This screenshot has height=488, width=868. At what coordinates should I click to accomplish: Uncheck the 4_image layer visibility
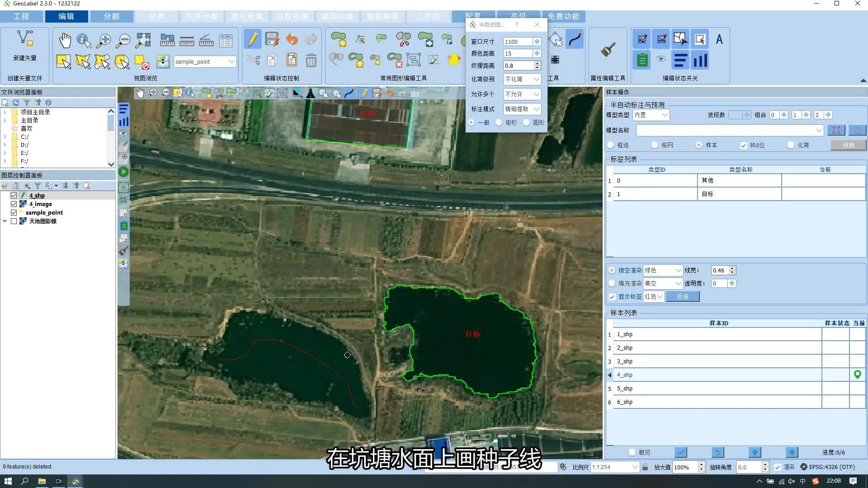(14, 204)
